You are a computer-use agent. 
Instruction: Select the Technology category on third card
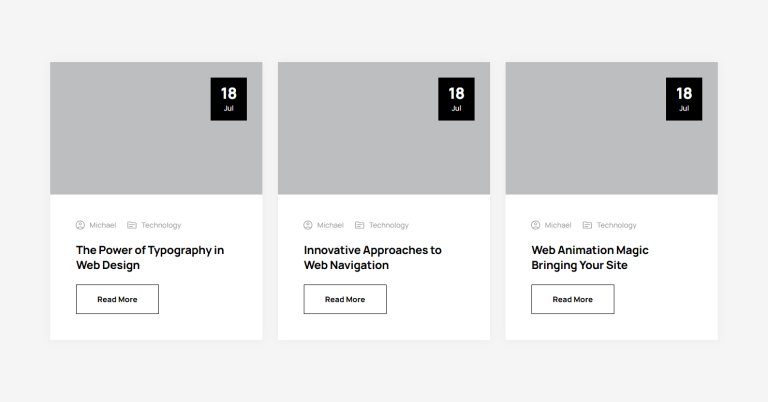click(x=617, y=225)
